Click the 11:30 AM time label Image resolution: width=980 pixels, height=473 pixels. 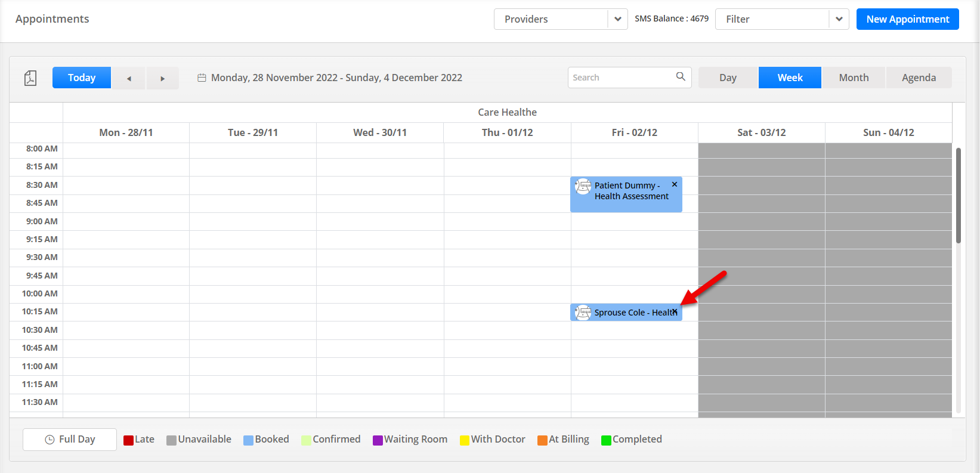[x=39, y=402]
